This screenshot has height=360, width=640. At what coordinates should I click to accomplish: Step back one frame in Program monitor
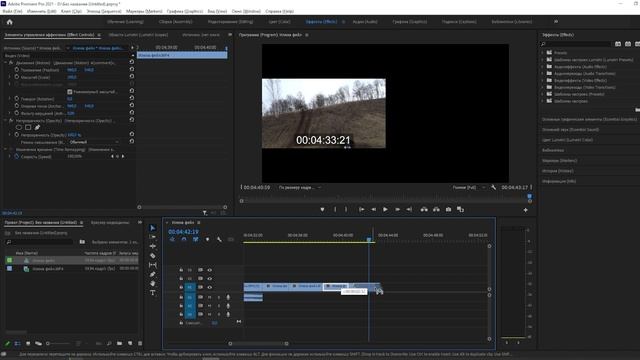click(x=373, y=209)
